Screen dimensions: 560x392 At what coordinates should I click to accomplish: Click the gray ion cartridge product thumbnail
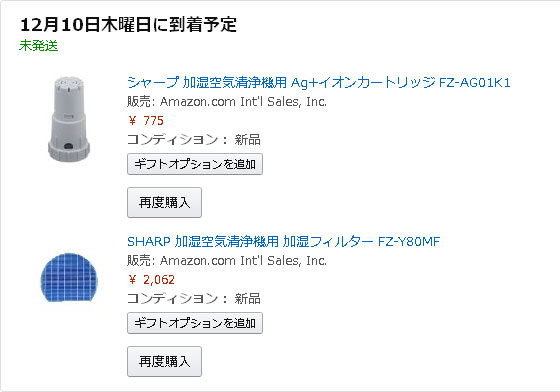69,119
